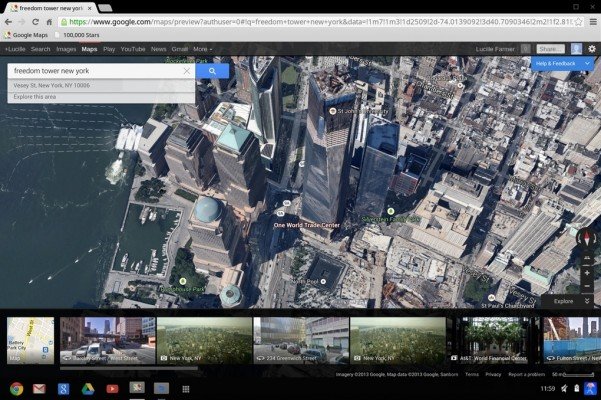Expand the More dropdown in Google bar
Screen dimensions: 601x400
point(202,49)
